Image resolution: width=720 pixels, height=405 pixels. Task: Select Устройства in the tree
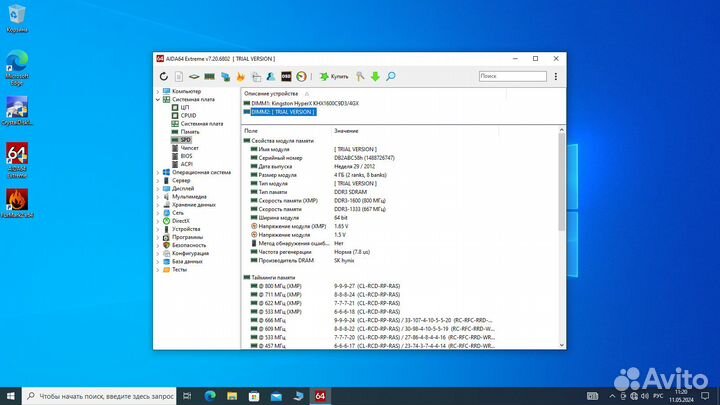pos(186,229)
